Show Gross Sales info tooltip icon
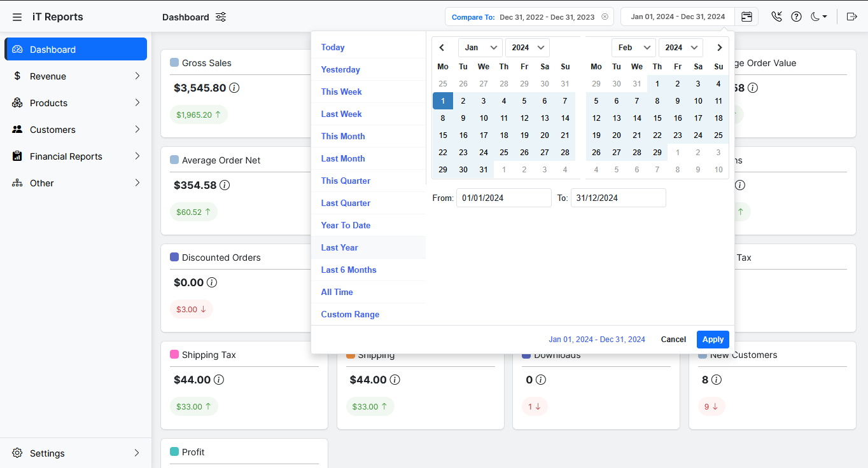This screenshot has height=468, width=868. (x=234, y=88)
